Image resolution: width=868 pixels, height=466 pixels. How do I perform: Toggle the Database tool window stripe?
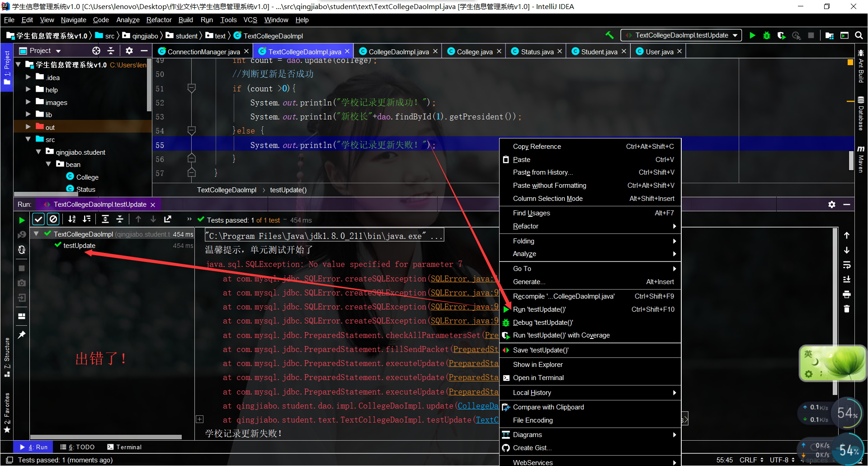pyautogui.click(x=861, y=114)
